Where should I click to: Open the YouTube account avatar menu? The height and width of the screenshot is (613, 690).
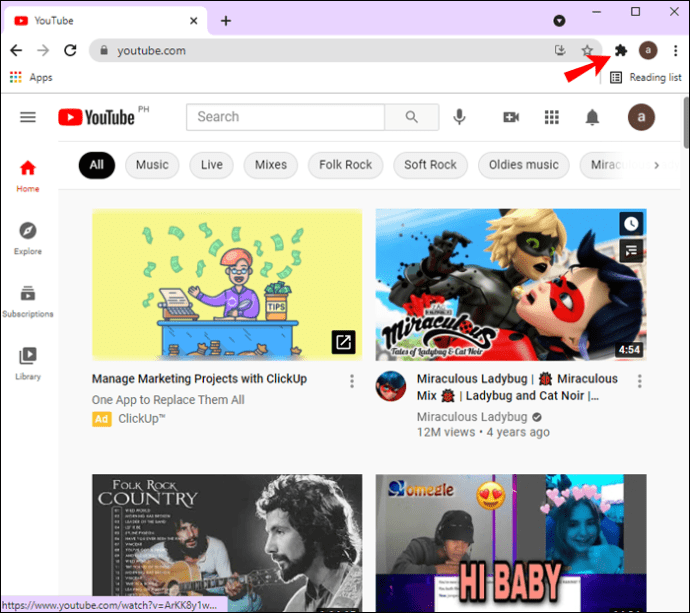pos(641,117)
